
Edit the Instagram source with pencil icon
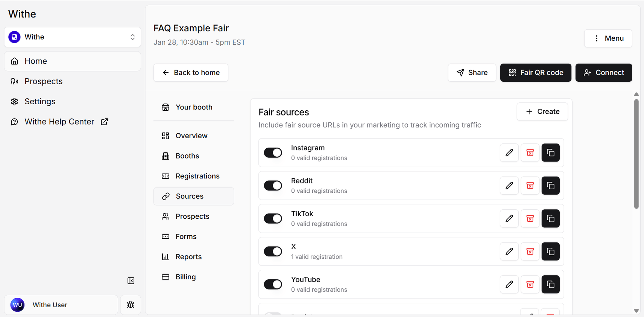pos(509,153)
